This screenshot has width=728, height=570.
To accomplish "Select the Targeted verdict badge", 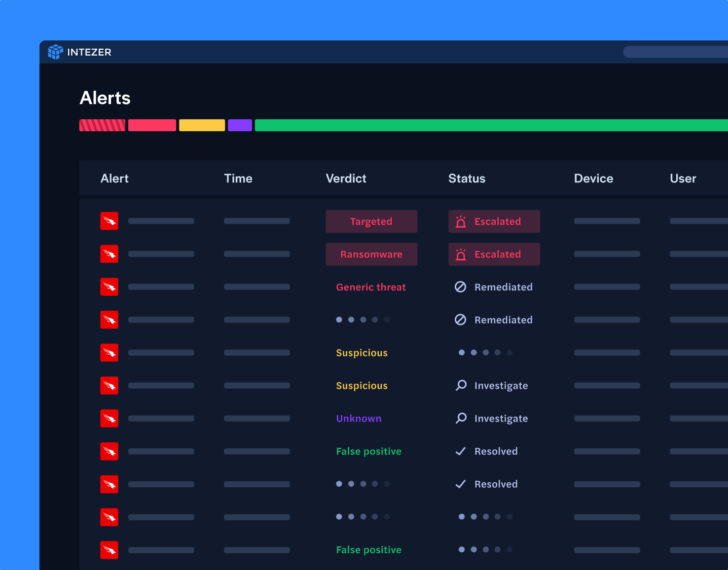I will 371,221.
